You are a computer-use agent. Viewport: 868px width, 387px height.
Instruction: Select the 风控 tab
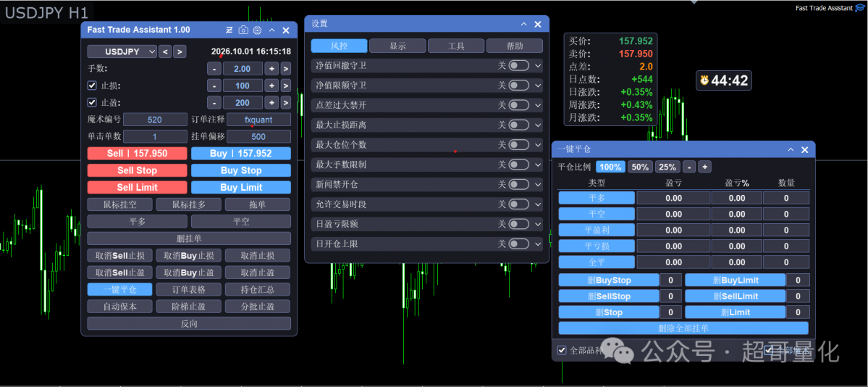339,46
